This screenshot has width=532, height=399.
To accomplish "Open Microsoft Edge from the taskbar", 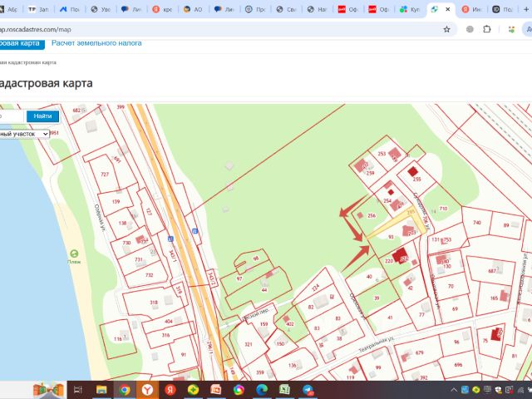I will (x=262, y=390).
